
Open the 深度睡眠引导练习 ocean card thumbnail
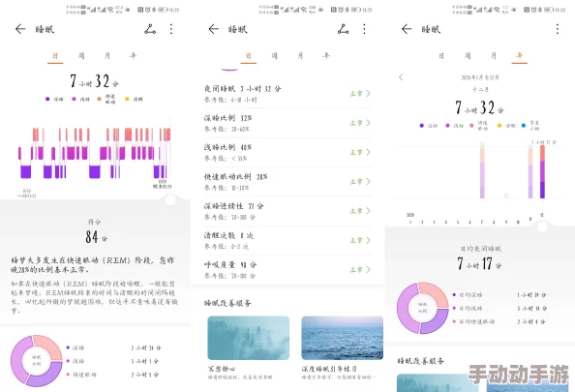coord(342,338)
